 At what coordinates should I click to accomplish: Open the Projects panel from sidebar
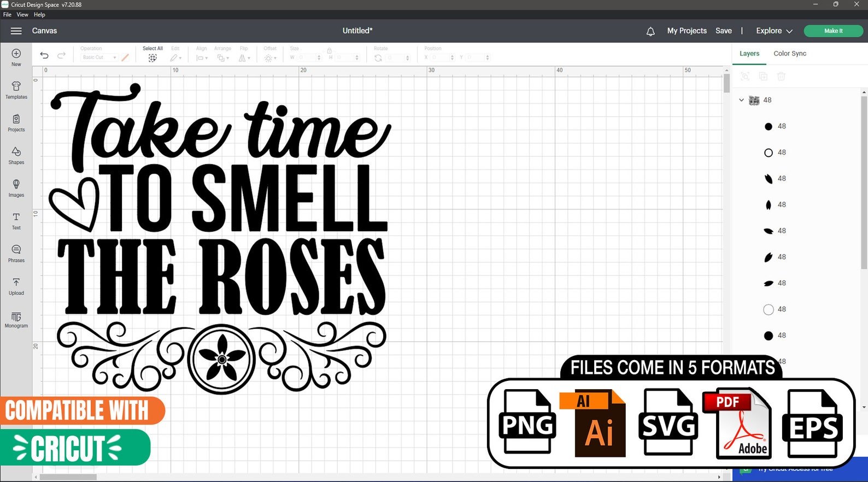(x=16, y=123)
